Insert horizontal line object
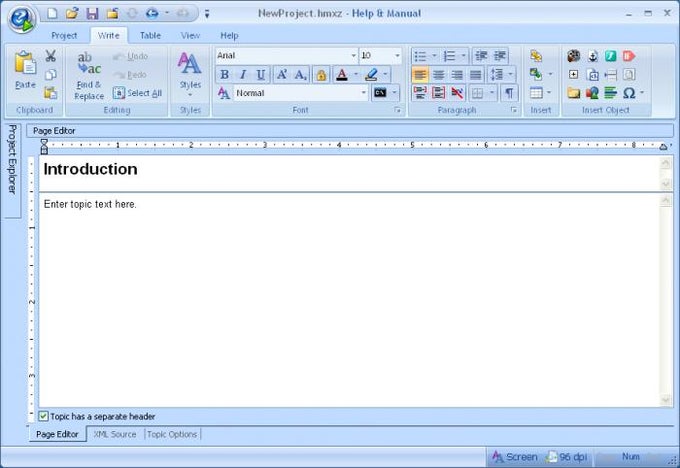 611,74
